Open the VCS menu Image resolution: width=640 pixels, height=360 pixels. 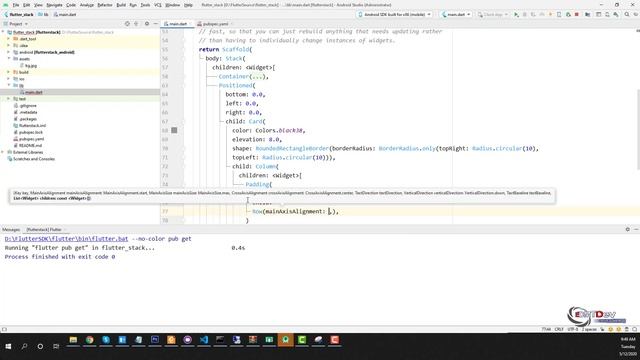coord(158,5)
